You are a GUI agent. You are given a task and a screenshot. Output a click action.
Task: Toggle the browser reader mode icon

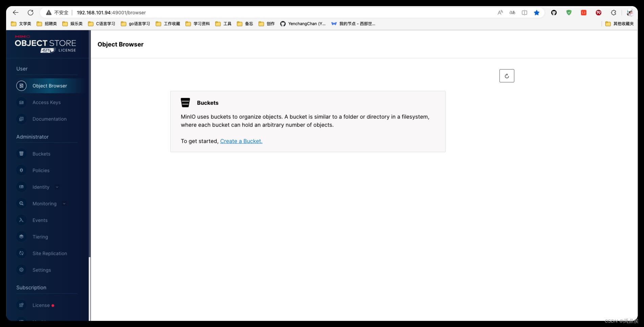[524, 13]
